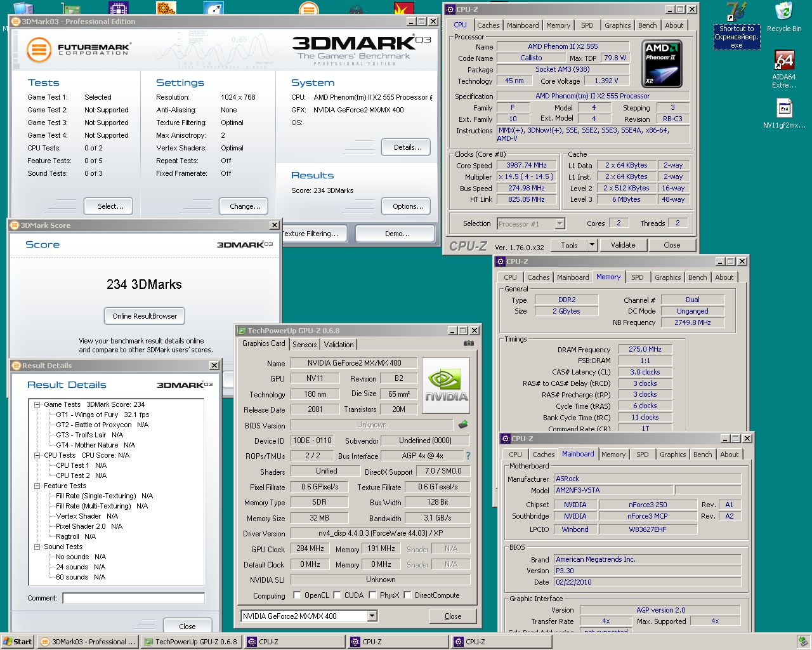Close the Result Details dialog with Close button

pyautogui.click(x=187, y=626)
